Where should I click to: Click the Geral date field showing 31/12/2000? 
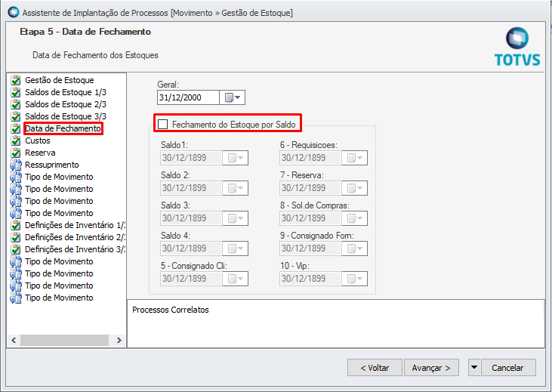click(188, 97)
